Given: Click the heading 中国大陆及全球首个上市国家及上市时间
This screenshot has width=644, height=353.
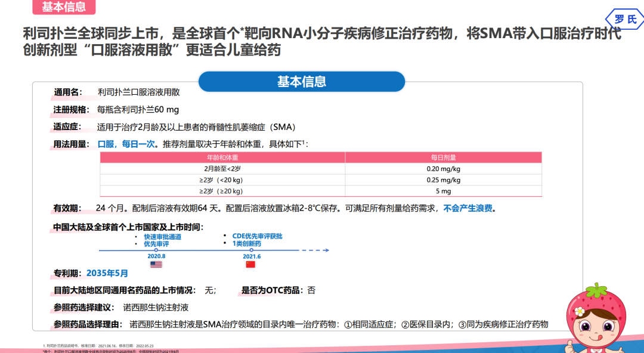Looking at the screenshot, I should pos(128,227).
